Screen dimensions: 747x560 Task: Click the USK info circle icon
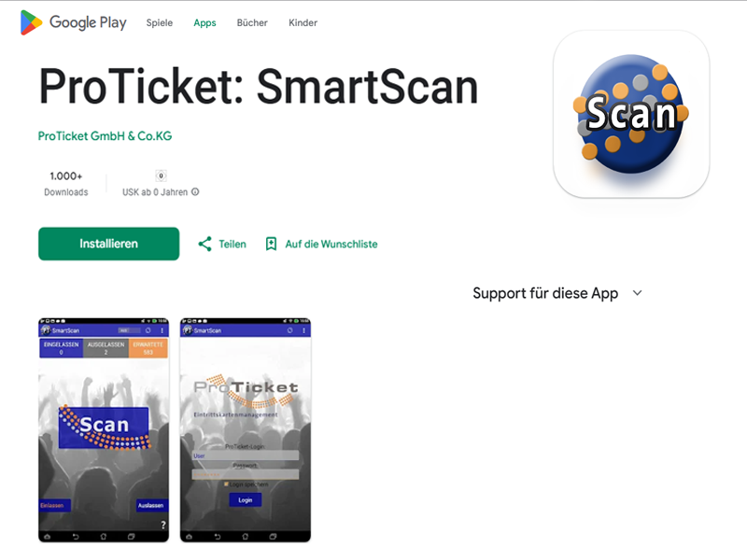tap(195, 192)
